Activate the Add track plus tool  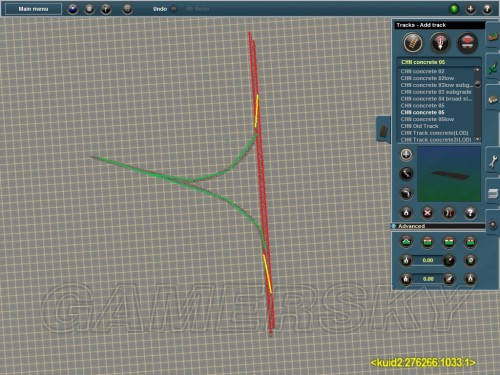point(406,155)
